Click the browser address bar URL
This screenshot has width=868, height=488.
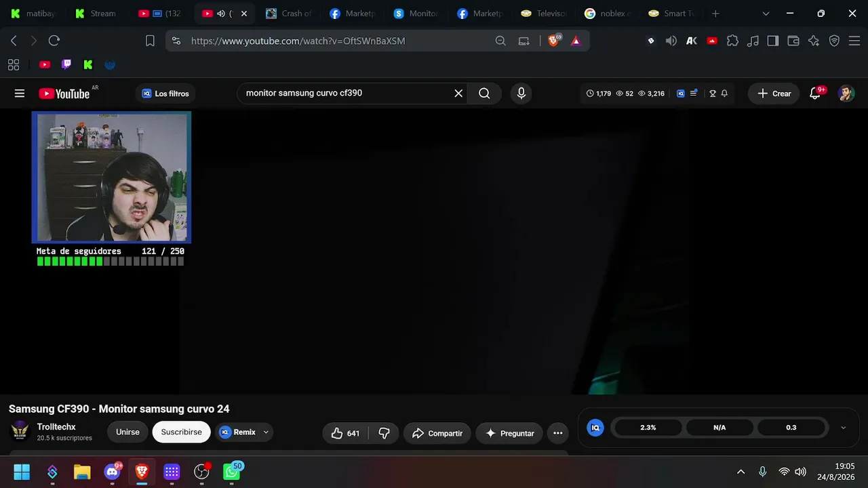pyautogui.click(x=298, y=41)
